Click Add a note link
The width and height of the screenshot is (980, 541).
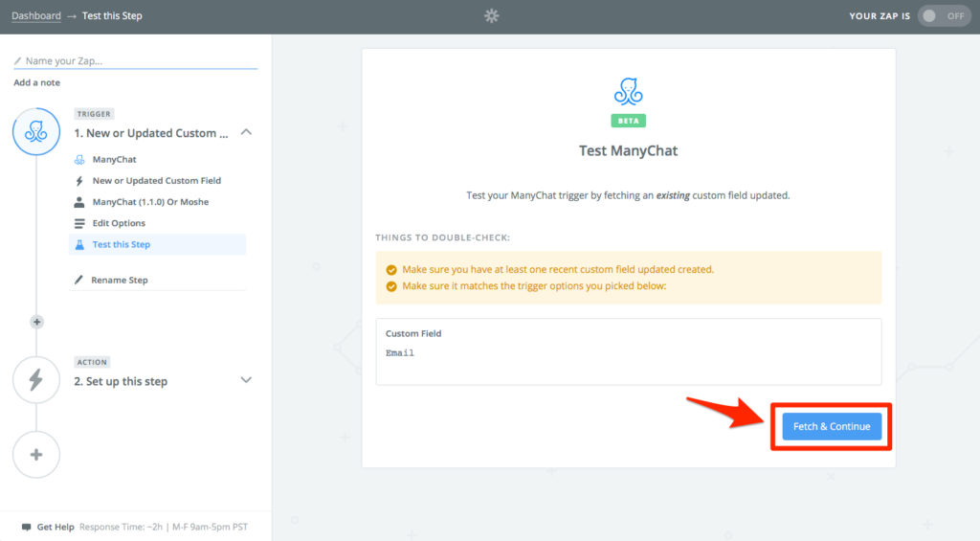(37, 82)
